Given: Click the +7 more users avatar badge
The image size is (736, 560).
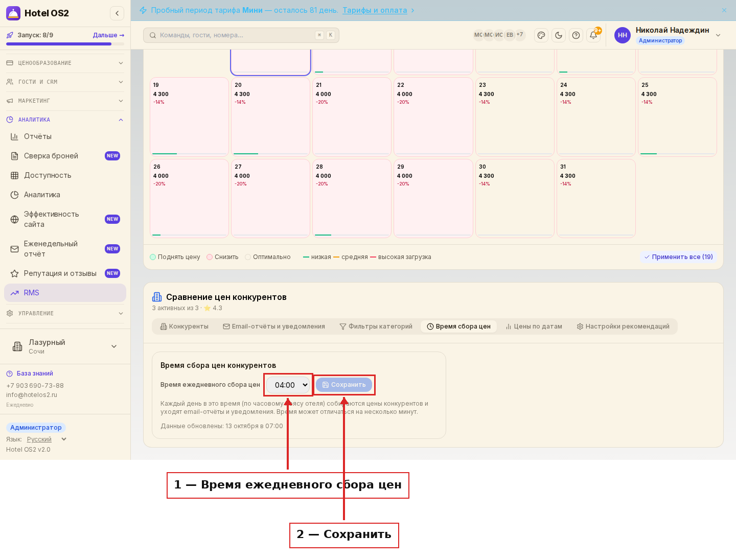Looking at the screenshot, I should click(x=520, y=35).
